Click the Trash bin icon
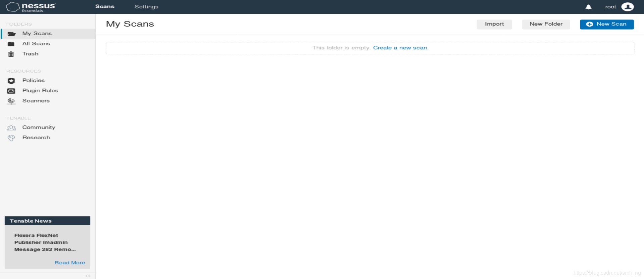The image size is (644, 279). (x=11, y=54)
